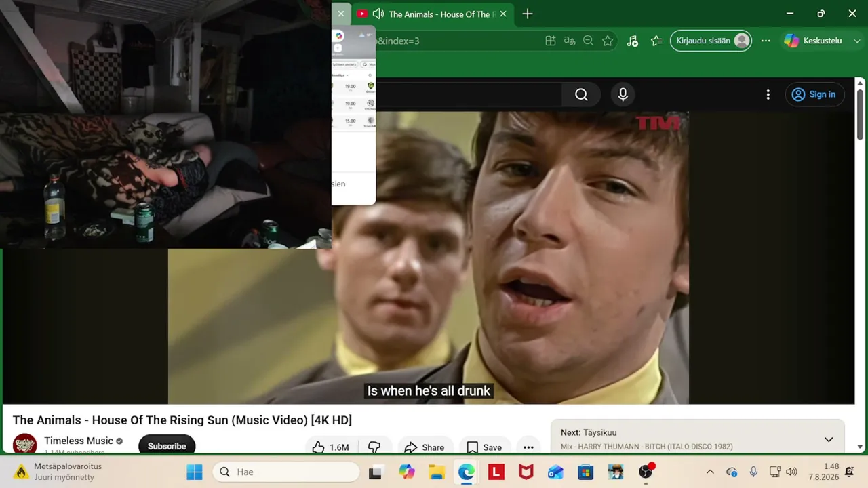Open browser settings and more menu
868x488 pixels.
tap(766, 41)
